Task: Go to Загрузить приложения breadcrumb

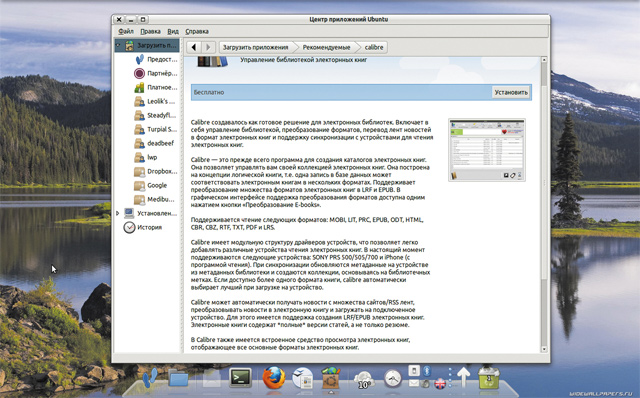Action: [x=256, y=47]
